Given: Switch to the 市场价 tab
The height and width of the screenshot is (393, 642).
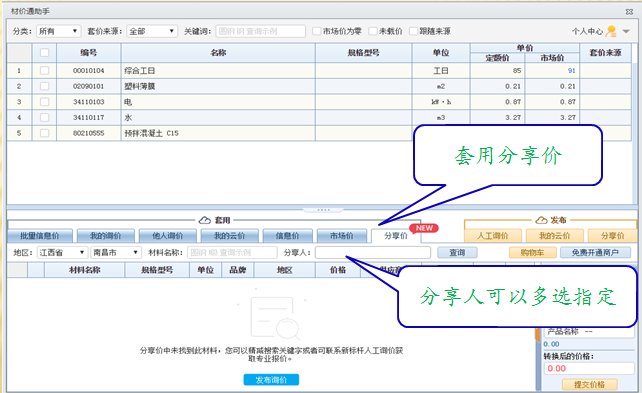Looking at the screenshot, I should 341,236.
